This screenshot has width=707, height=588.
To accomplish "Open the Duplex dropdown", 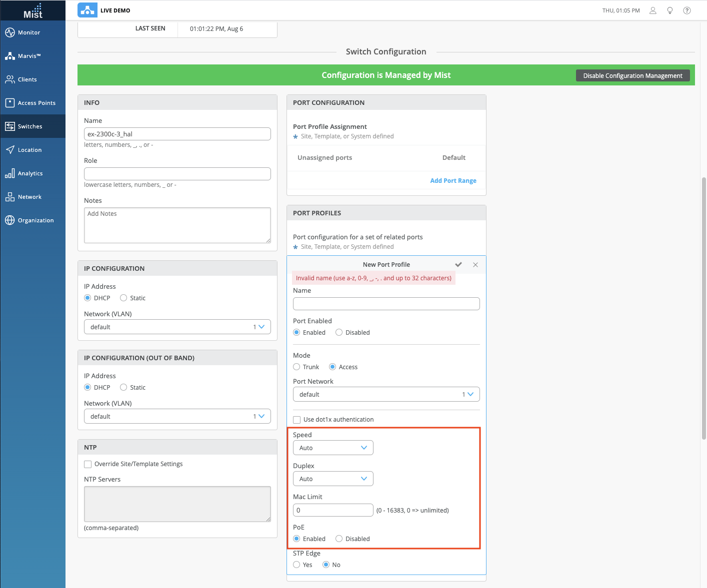I will [333, 479].
